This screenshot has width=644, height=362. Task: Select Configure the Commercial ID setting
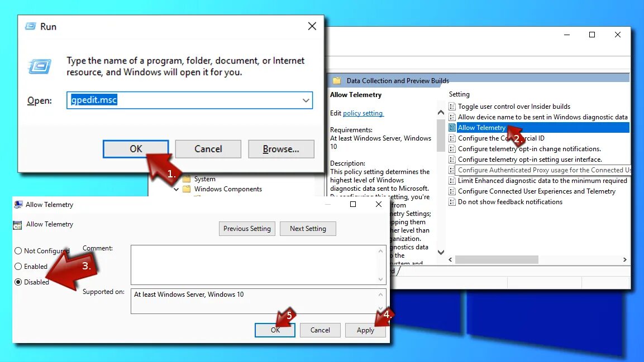501,138
